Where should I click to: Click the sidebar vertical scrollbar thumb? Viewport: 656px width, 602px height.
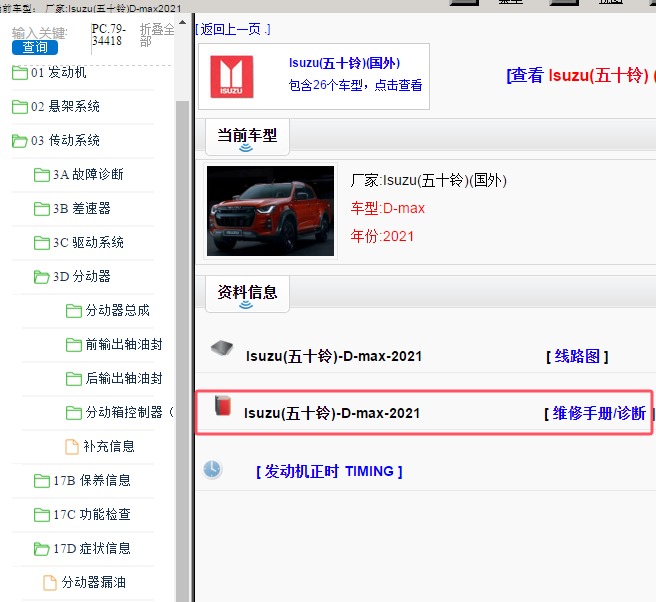pos(182,351)
